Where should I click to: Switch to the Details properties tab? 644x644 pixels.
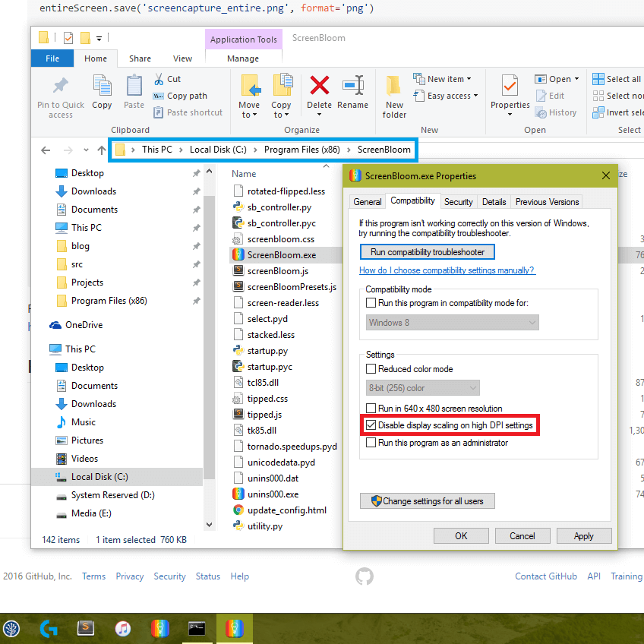494,202
